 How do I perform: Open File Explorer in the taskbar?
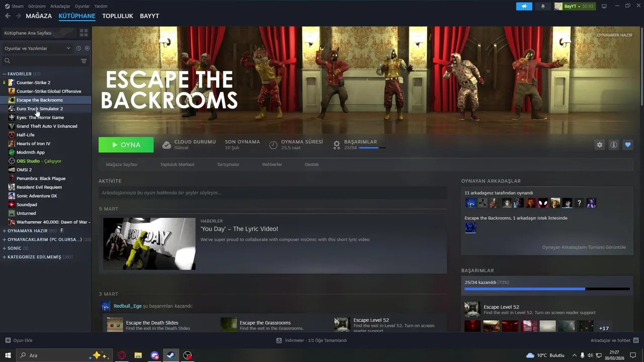pyautogui.click(x=138, y=355)
